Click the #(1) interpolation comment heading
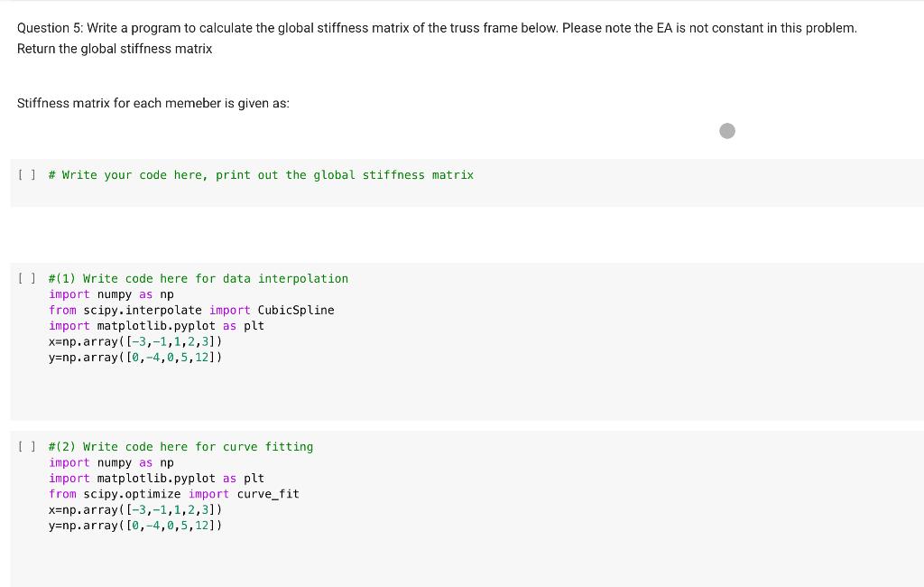Image resolution: width=924 pixels, height=587 pixels. 199,278
